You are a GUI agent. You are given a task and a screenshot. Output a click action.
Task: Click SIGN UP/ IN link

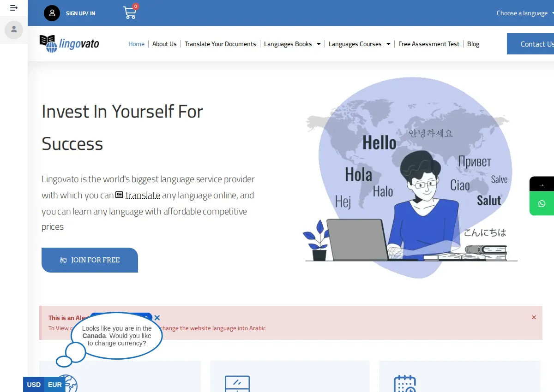pyautogui.click(x=80, y=13)
